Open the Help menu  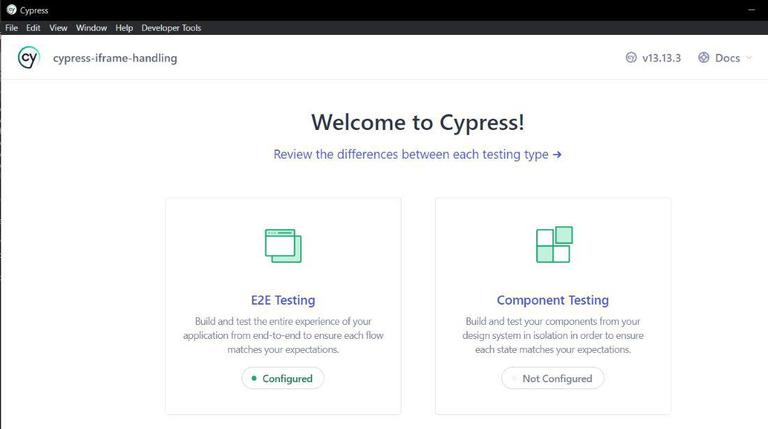[x=124, y=28]
